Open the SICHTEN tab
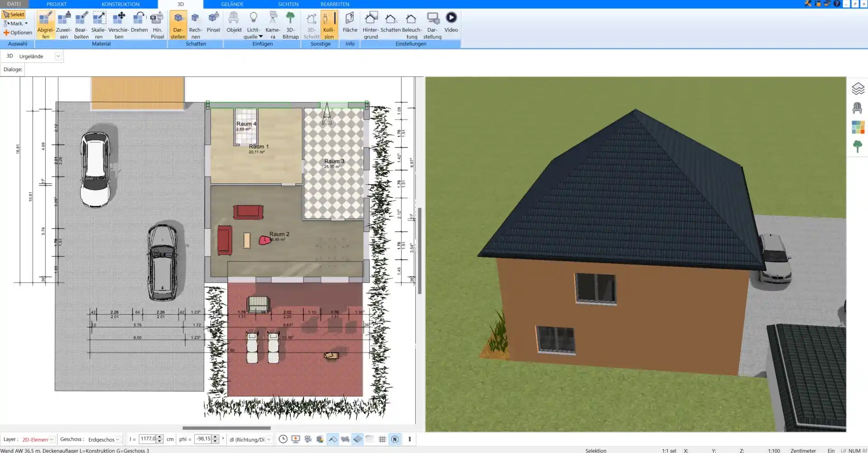 288,4
